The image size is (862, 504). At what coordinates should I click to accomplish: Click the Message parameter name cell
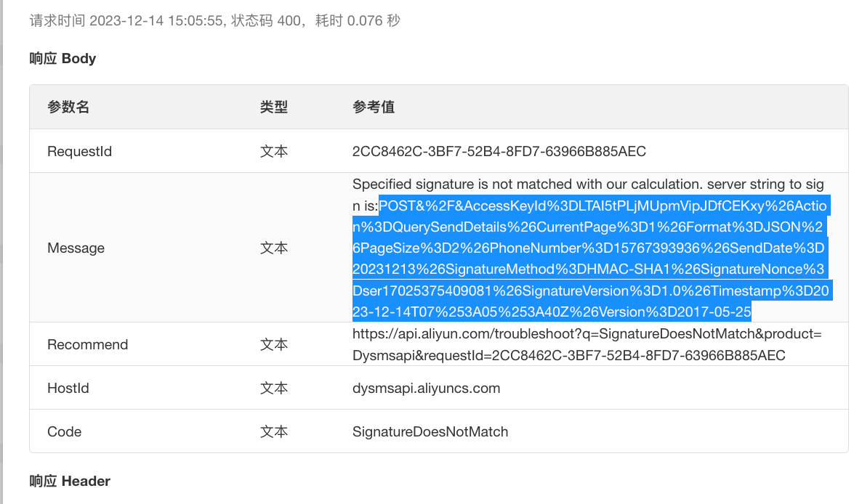pos(76,248)
